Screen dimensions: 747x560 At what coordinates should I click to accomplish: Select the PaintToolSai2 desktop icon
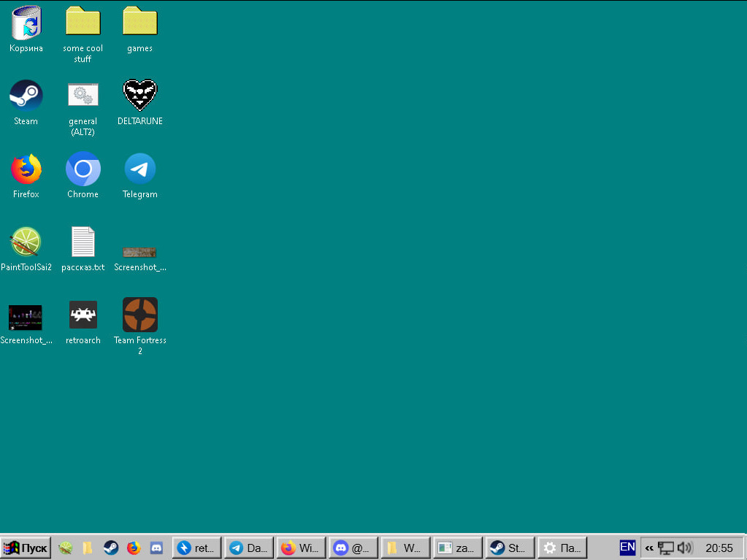tap(26, 242)
